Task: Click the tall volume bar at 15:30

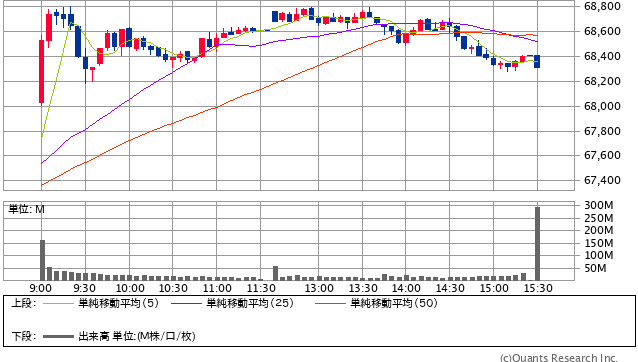Action: click(537, 244)
